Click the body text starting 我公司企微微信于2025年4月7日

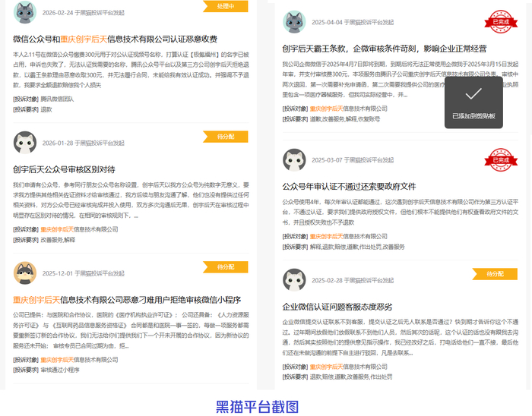click(401, 79)
